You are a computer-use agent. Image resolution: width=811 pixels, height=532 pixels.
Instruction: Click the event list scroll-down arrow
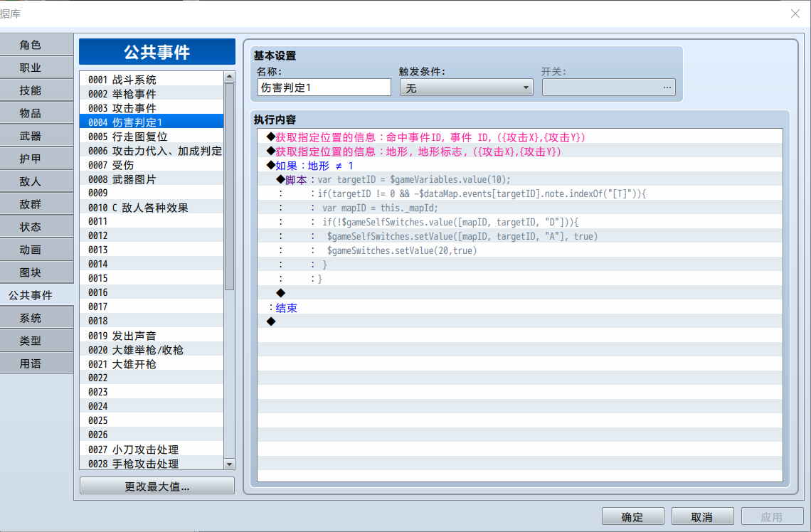[230, 464]
